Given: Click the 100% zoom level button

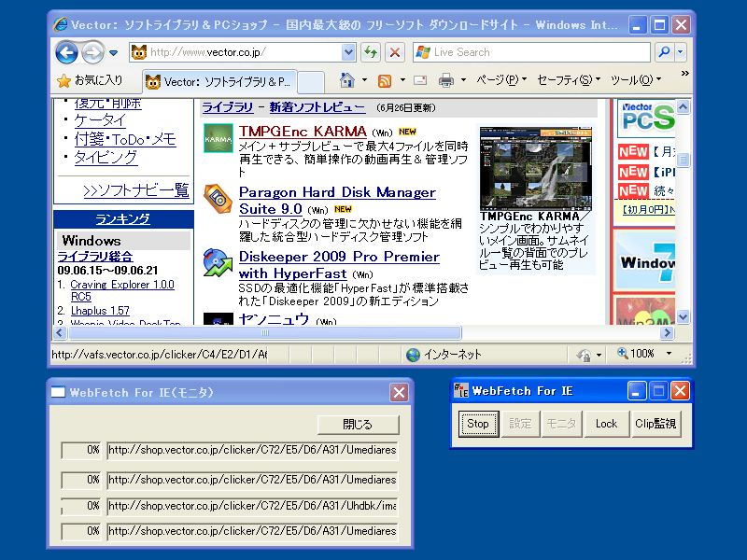Looking at the screenshot, I should click(636, 354).
